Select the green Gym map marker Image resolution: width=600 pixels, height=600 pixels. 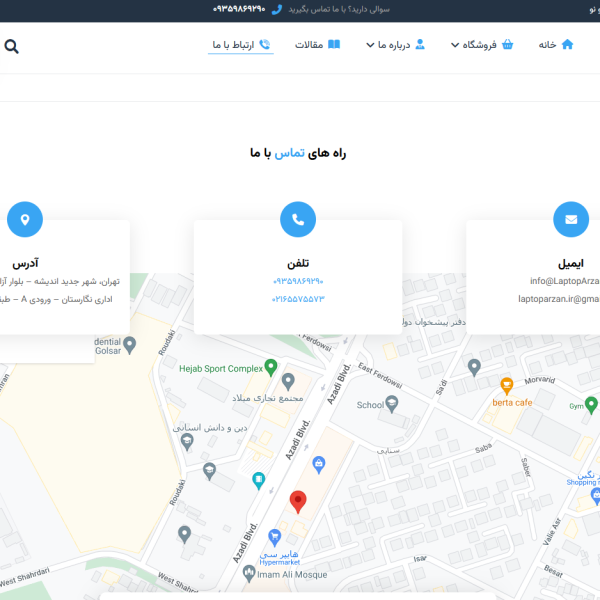[x=591, y=405]
